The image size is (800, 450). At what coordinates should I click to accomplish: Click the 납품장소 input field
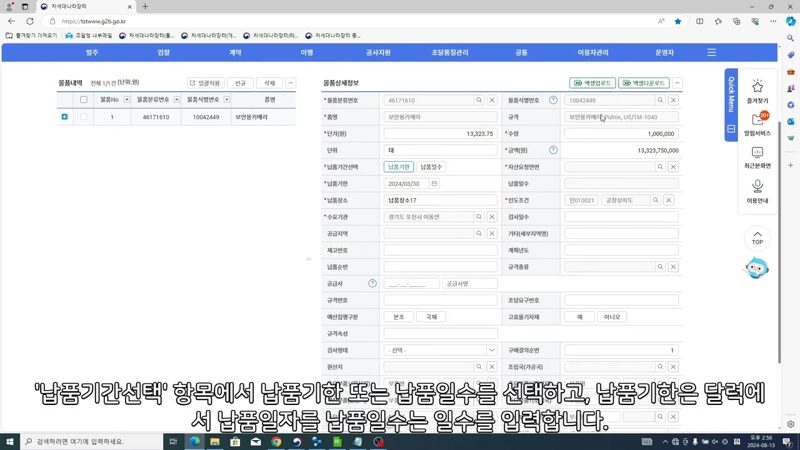click(x=440, y=200)
